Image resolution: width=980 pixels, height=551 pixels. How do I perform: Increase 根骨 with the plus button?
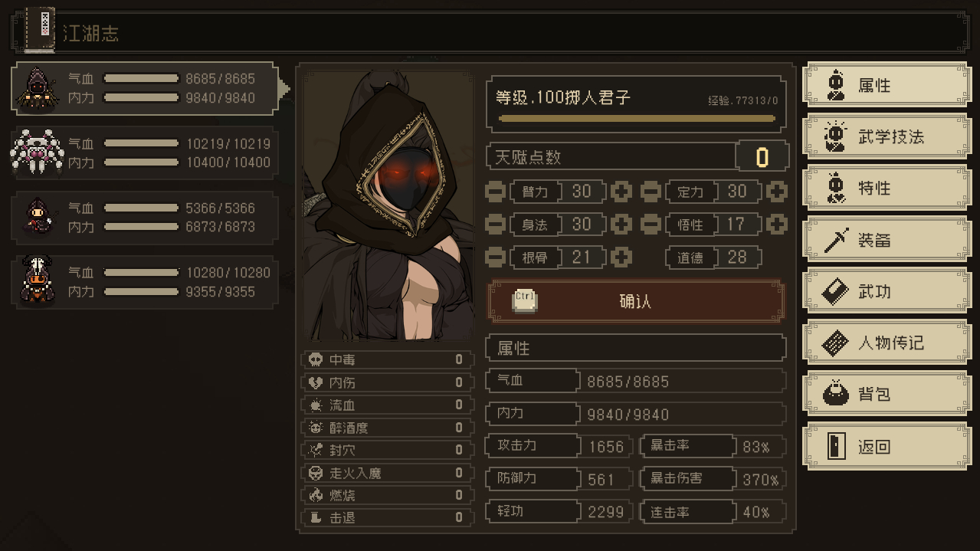tap(621, 257)
